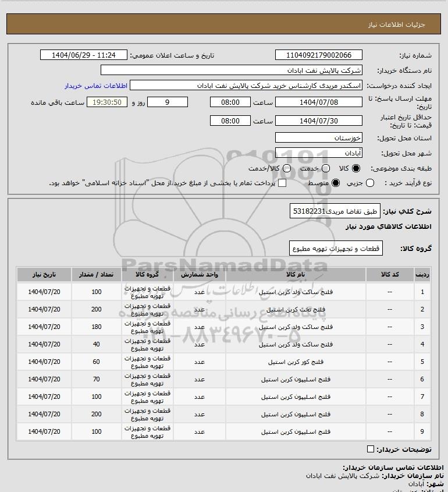Image resolution: width=448 pixels, height=492 pixels.
Task: Click the delivery province field "خوزستان"
Action: [x=318, y=139]
